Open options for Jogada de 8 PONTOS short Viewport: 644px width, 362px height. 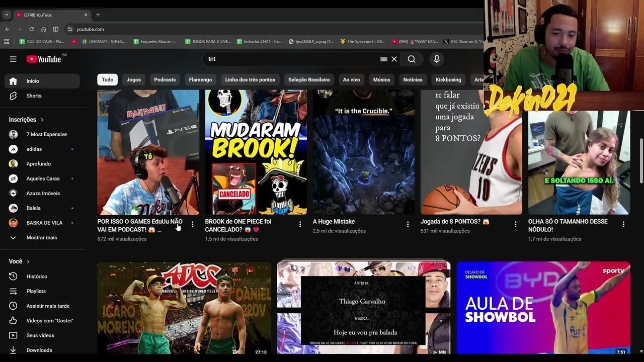click(515, 224)
